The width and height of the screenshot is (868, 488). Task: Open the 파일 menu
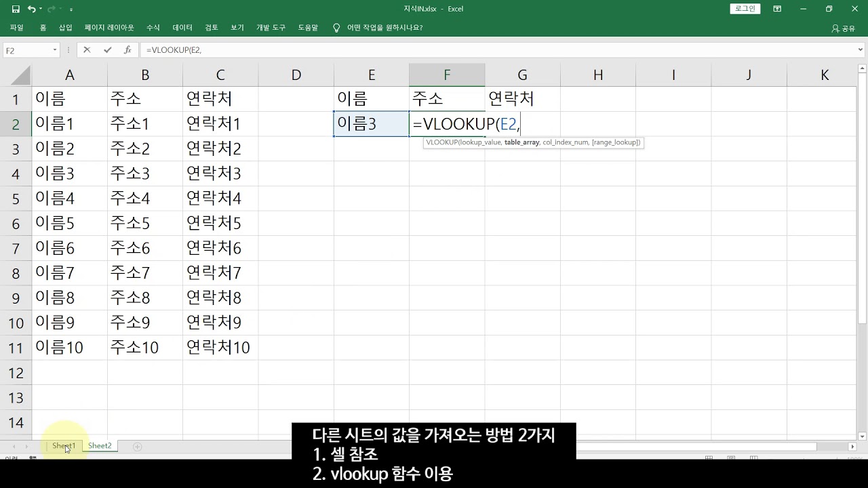pos(17,28)
